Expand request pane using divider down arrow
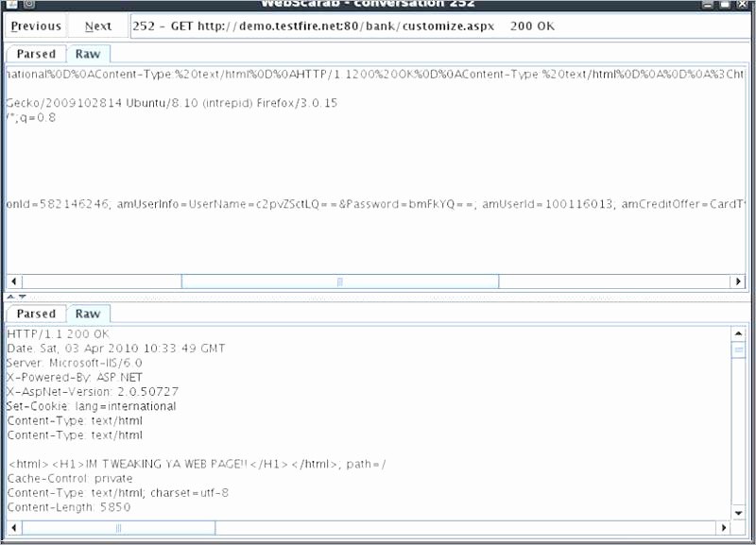The height and width of the screenshot is (545, 756). pyautogui.click(x=22, y=297)
